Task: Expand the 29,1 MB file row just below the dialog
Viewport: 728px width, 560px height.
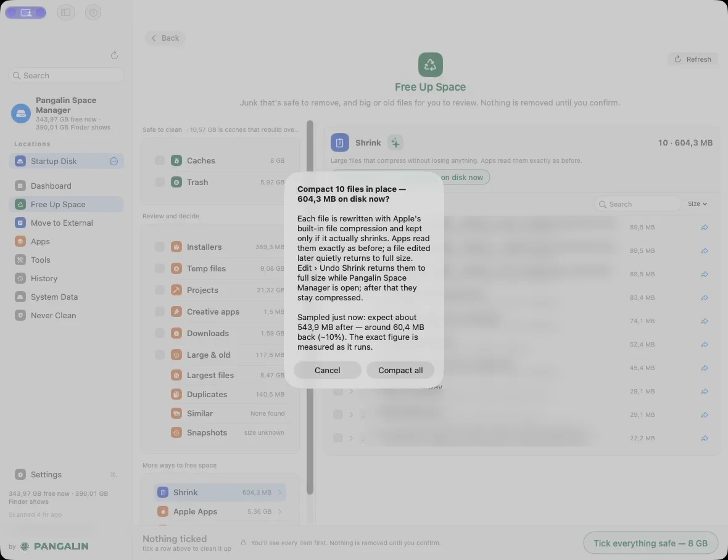Action: click(352, 391)
